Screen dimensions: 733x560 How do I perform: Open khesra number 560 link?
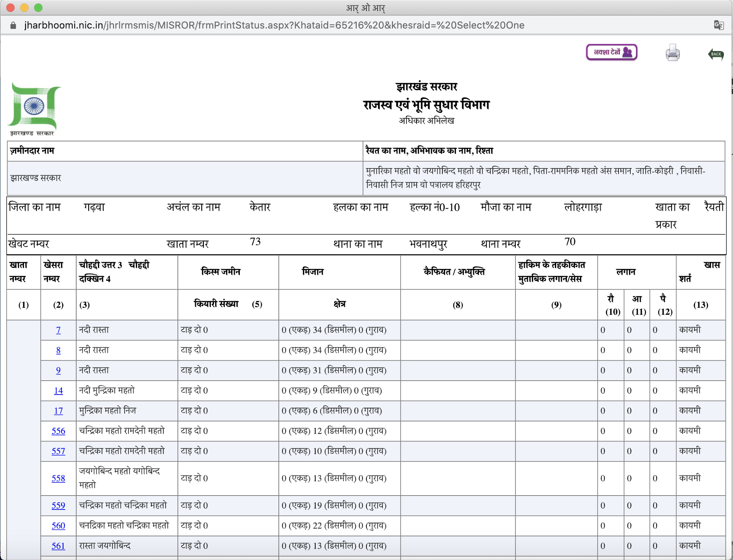(x=58, y=526)
